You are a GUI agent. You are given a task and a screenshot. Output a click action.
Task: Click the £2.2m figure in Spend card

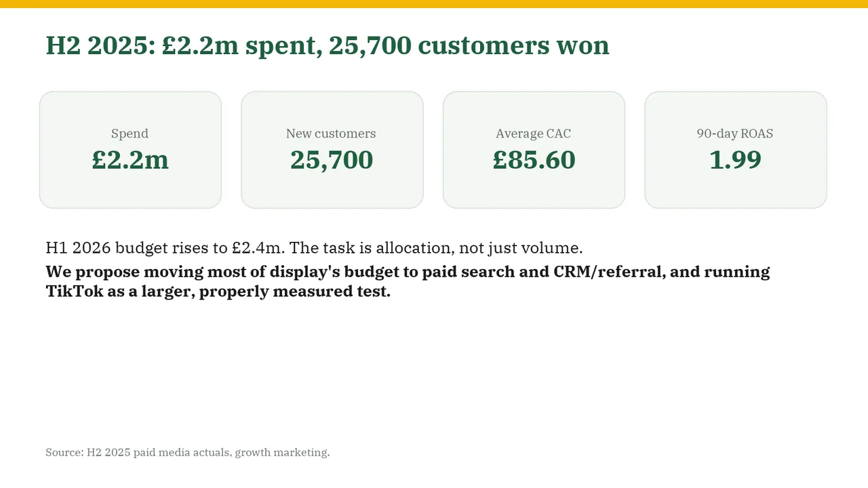[130, 160]
